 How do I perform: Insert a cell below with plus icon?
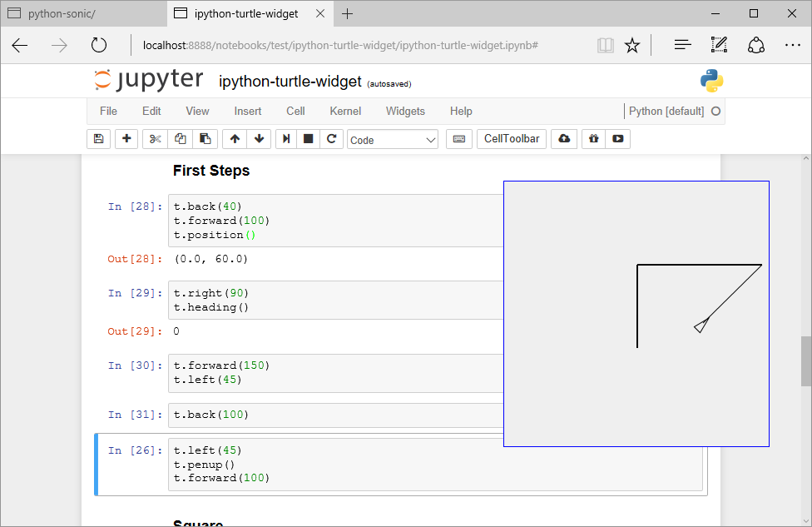(x=126, y=139)
